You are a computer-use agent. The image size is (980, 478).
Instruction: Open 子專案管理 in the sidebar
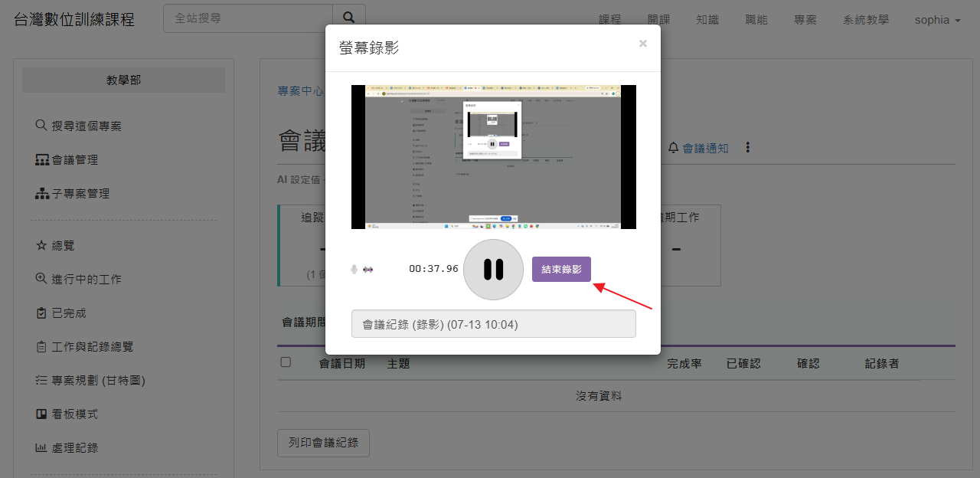coord(73,194)
